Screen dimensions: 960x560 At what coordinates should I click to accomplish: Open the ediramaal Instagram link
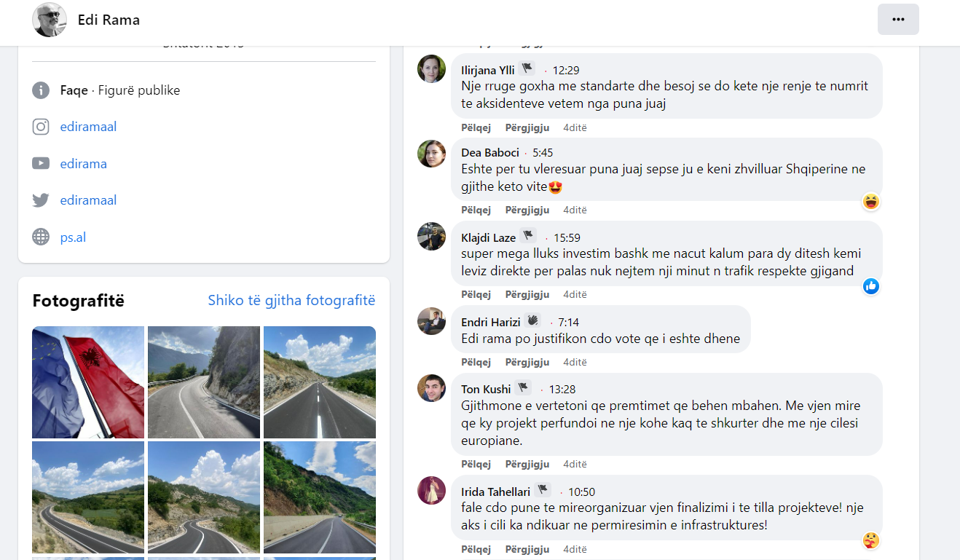(x=88, y=127)
